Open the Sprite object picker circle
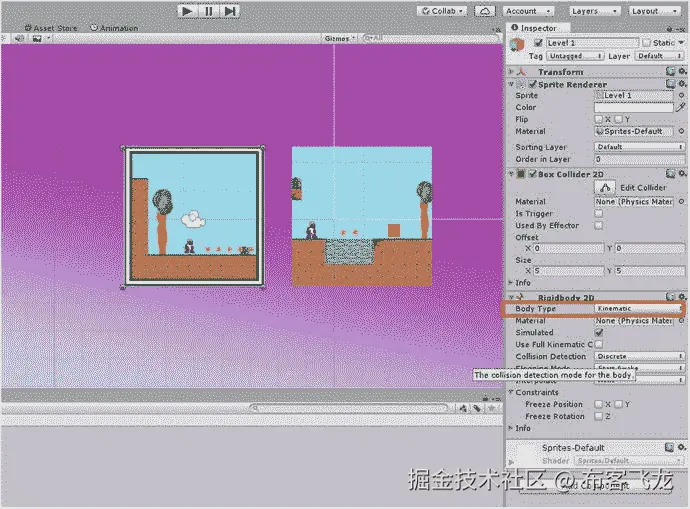 pos(681,95)
